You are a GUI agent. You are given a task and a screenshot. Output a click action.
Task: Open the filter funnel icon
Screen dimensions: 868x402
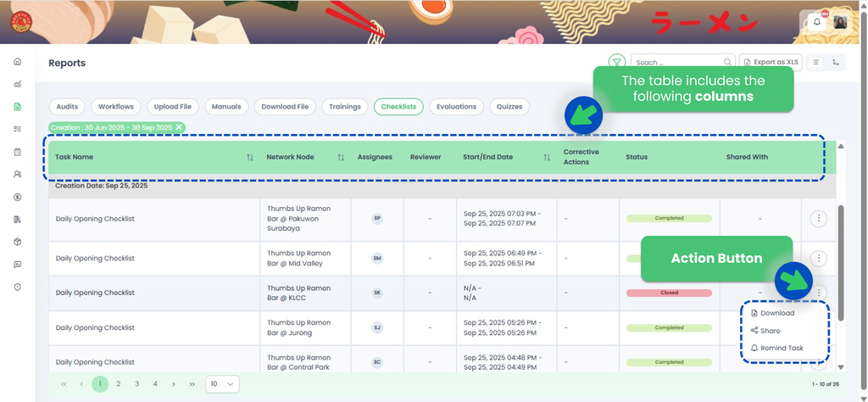tap(617, 62)
